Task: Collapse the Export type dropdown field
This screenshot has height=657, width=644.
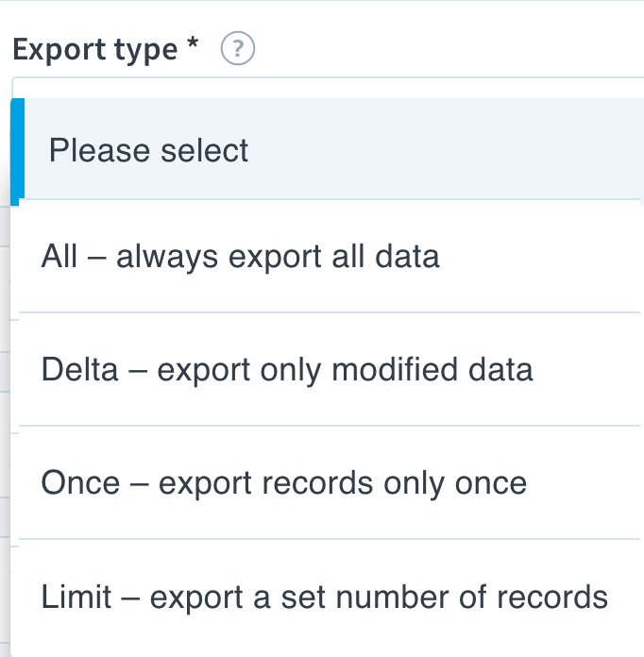Action: pyautogui.click(x=328, y=88)
